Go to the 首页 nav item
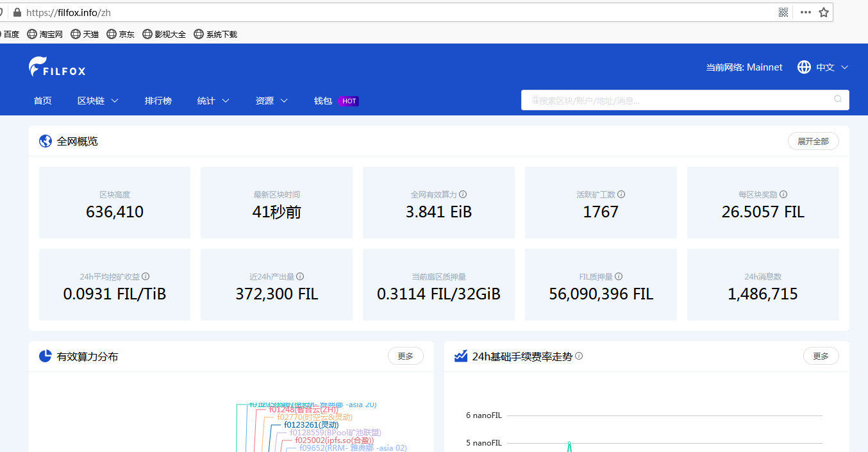 pos(43,101)
